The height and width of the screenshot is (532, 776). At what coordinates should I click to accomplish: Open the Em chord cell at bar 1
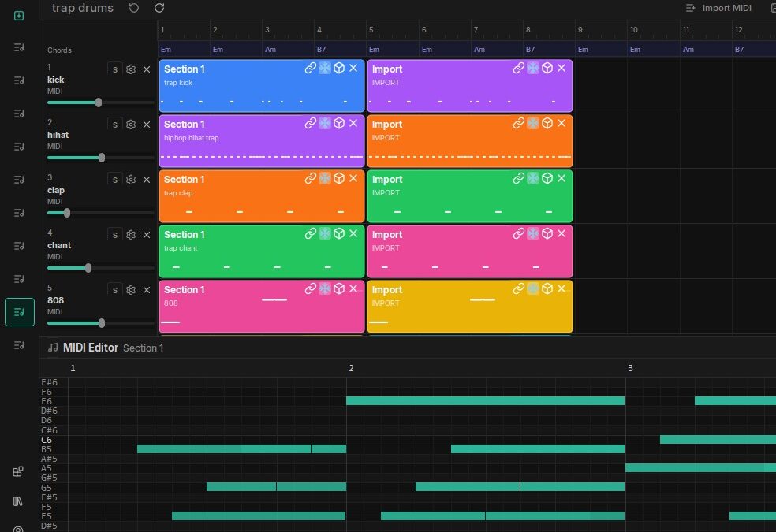coord(183,49)
